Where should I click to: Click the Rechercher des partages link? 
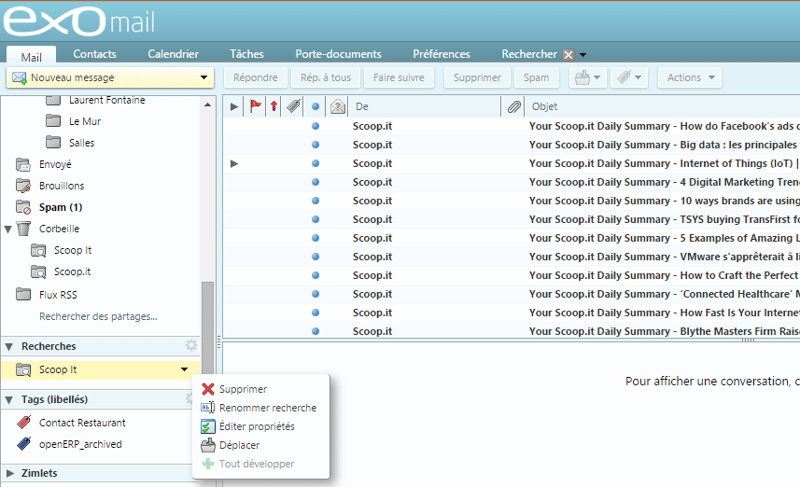click(98, 317)
